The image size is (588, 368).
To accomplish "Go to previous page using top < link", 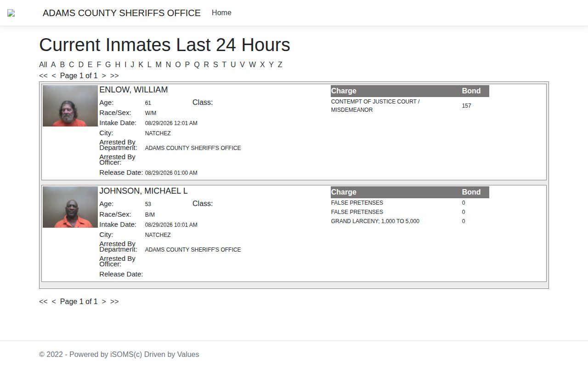I will (54, 76).
